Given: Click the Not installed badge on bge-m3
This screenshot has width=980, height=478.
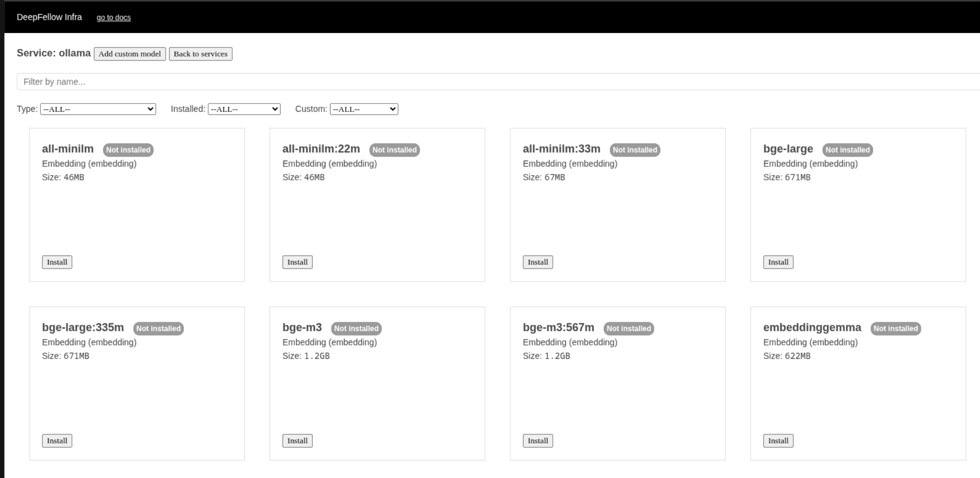Looking at the screenshot, I should [x=356, y=328].
